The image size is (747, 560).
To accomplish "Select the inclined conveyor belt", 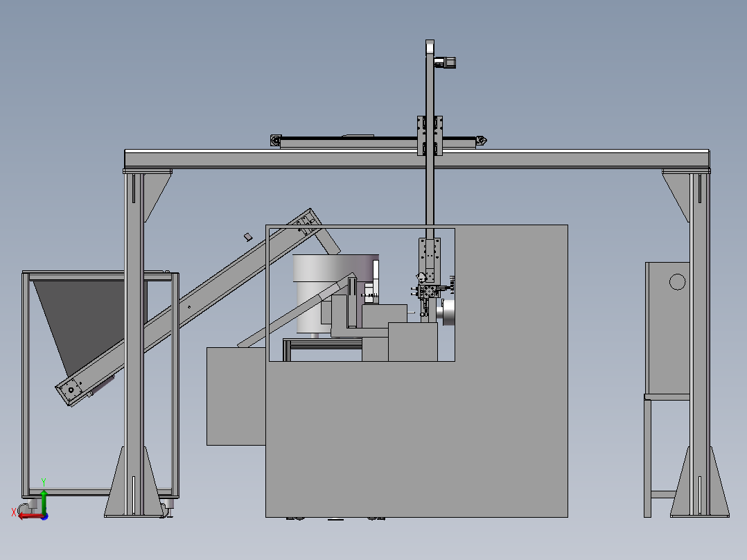I will 191,306.
